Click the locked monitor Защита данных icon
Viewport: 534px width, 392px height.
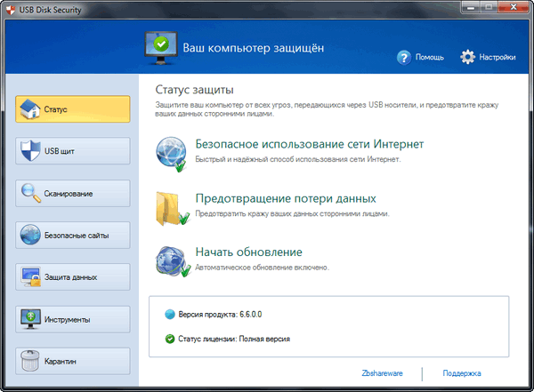pyautogui.click(x=30, y=277)
